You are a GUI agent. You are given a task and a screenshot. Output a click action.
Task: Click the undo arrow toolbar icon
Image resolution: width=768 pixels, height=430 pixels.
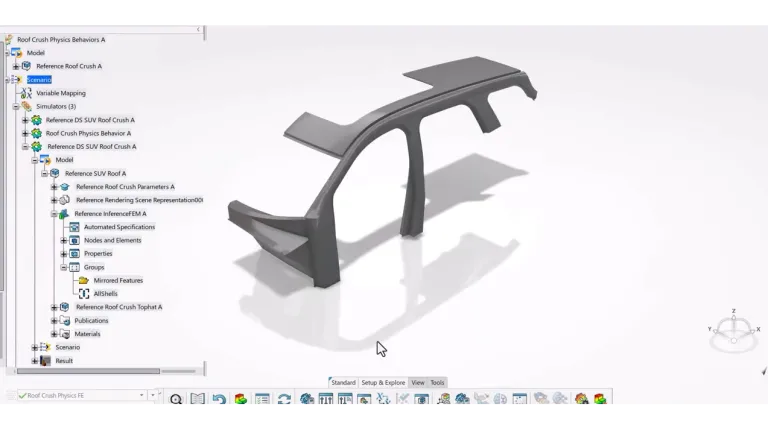point(219,399)
